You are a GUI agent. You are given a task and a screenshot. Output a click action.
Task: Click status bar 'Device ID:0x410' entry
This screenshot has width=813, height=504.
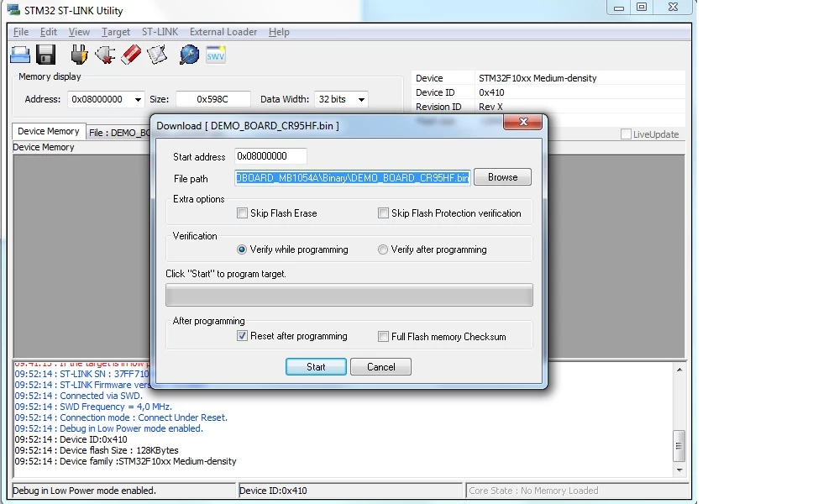point(350,491)
